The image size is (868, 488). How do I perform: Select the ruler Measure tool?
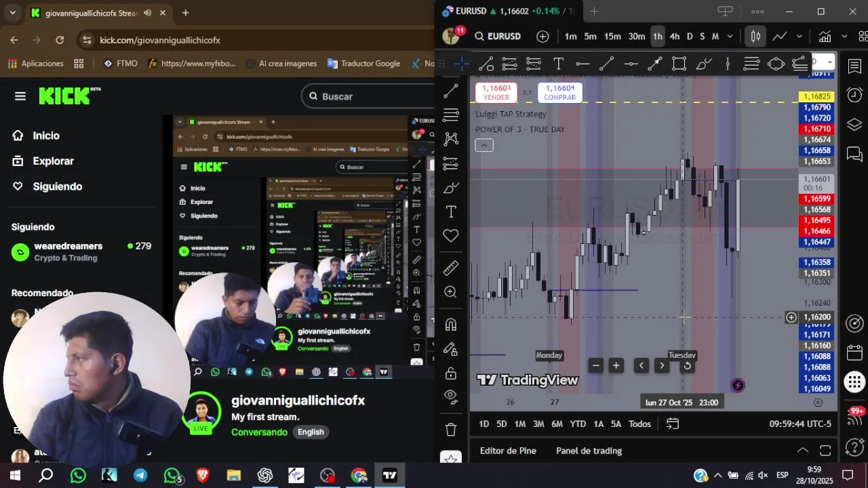451,268
